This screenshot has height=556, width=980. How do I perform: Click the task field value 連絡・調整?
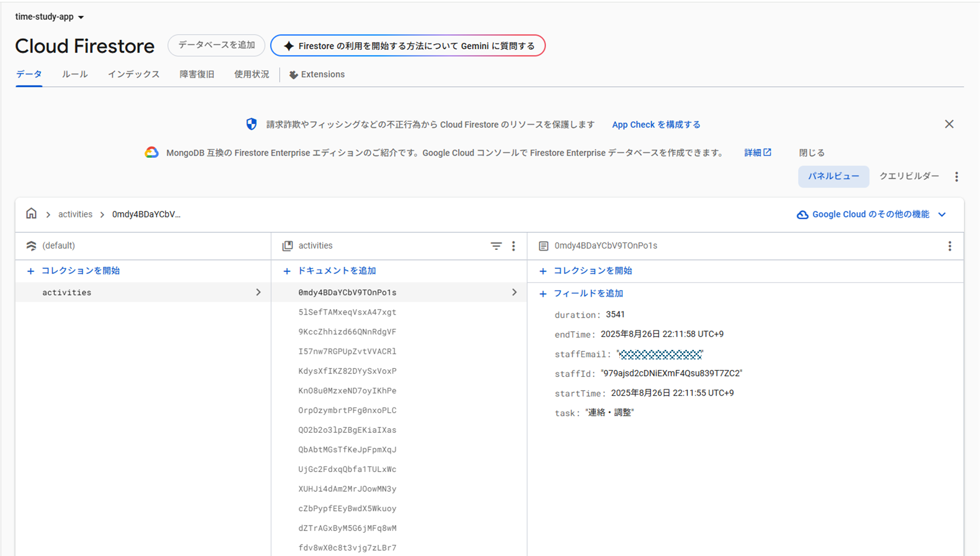(x=609, y=413)
